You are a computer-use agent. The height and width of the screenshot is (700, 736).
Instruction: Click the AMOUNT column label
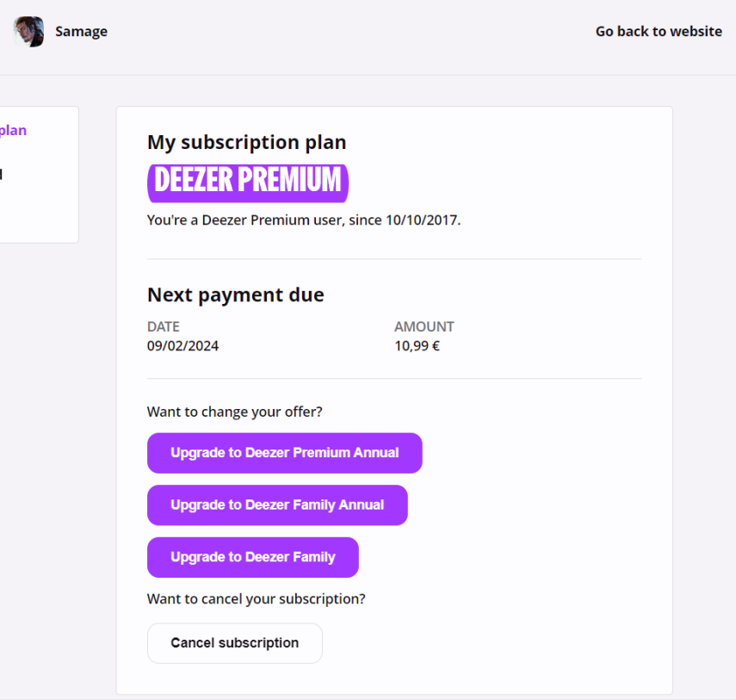click(424, 327)
